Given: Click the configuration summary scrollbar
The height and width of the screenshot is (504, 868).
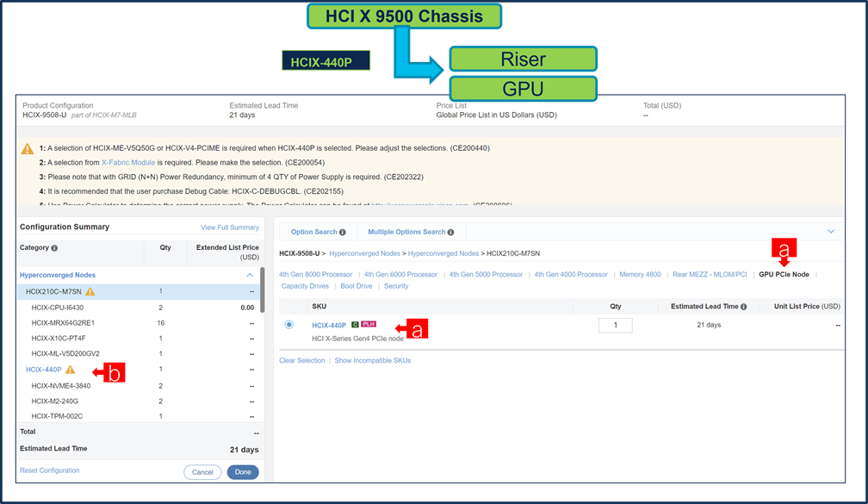Looking at the screenshot, I should [x=263, y=289].
